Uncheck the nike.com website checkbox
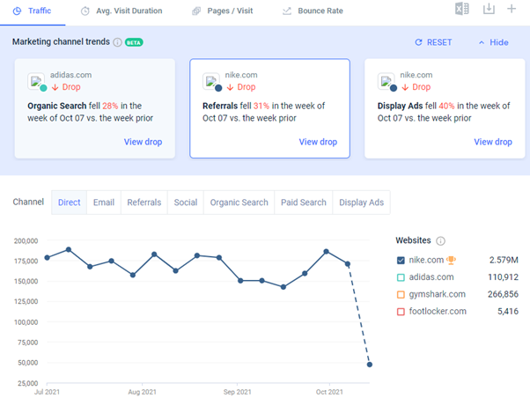The image size is (530, 420). click(x=401, y=260)
